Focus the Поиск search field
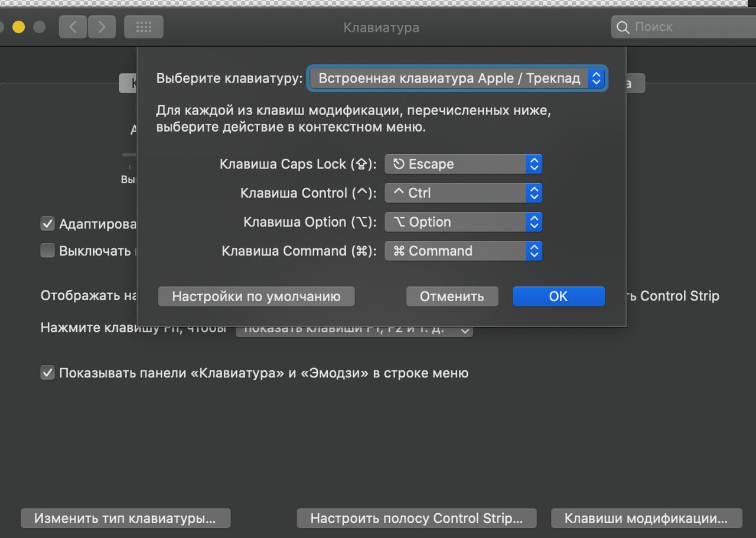Viewport: 756px width, 538px height. (x=683, y=27)
